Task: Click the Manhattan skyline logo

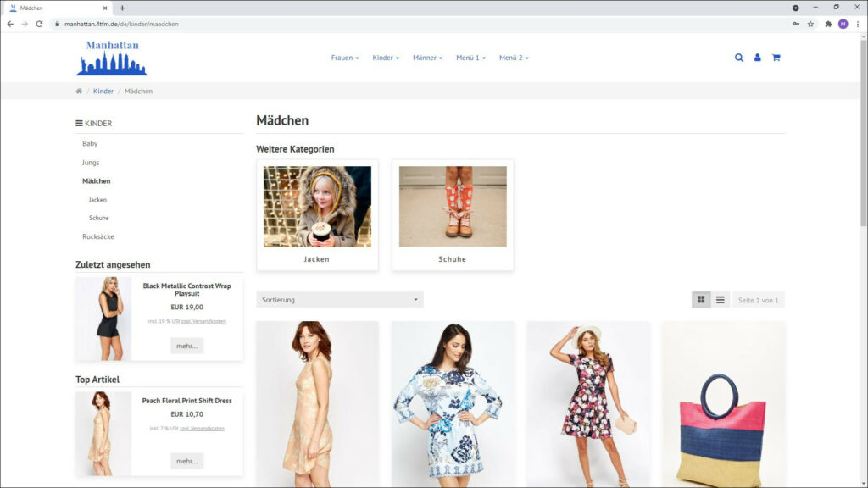Action: (x=112, y=58)
